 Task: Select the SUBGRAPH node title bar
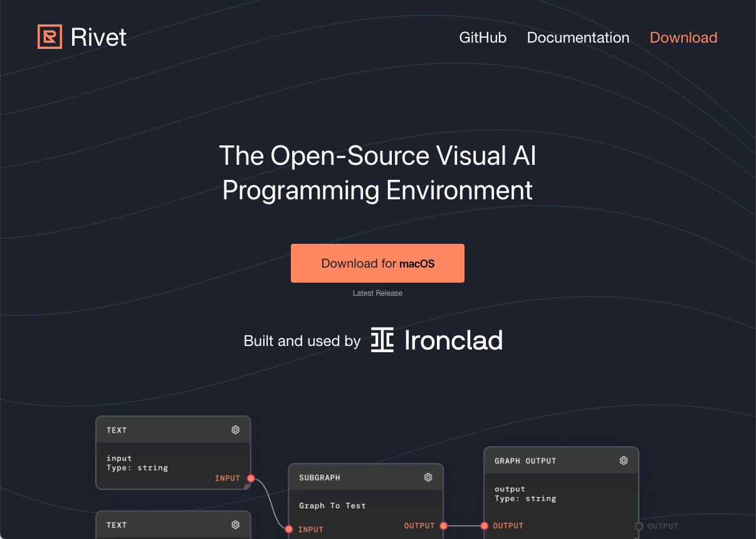(366, 478)
